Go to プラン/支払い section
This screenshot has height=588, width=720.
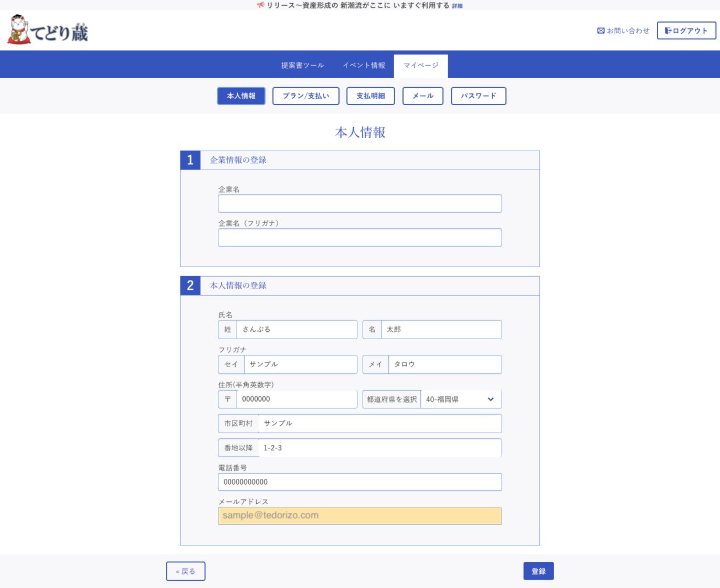click(306, 96)
